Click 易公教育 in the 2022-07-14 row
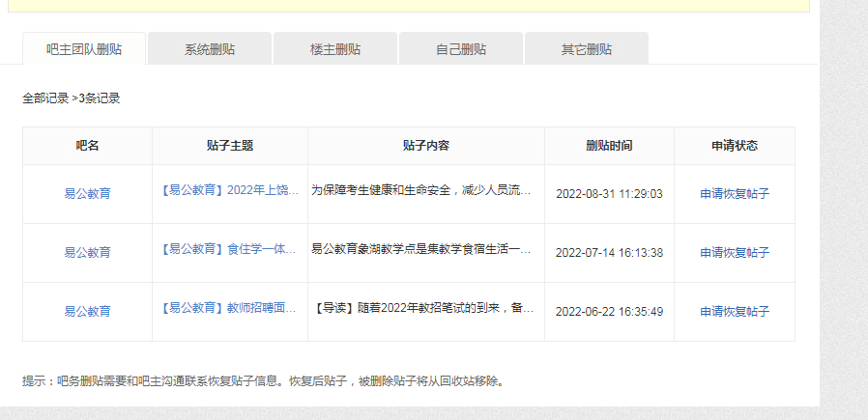The image size is (868, 420). pos(87,252)
